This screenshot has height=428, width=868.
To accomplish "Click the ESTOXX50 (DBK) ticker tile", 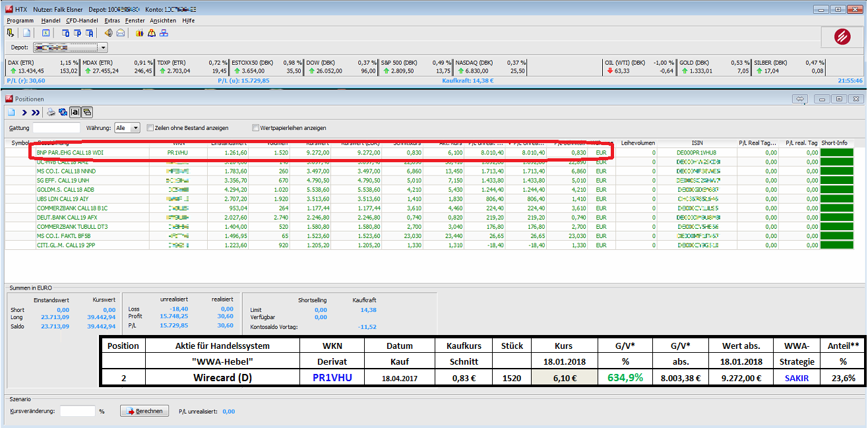I will tap(266, 67).
